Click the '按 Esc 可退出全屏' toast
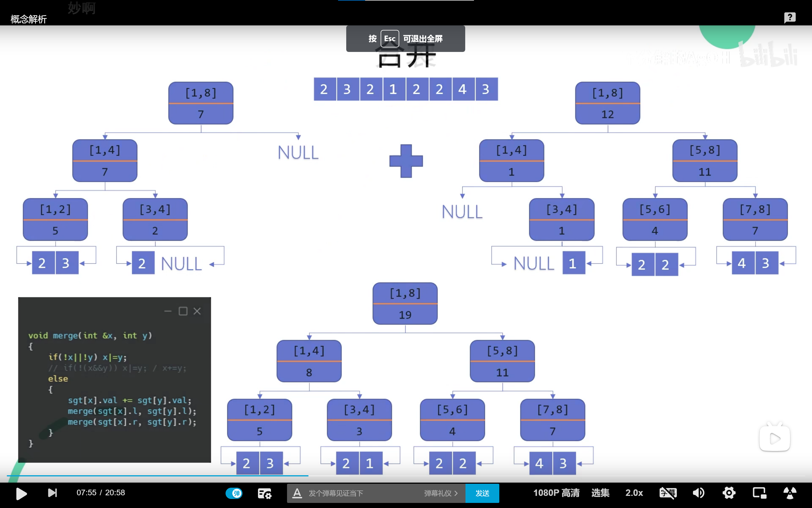Viewport: 812px width, 508px height. [x=405, y=39]
